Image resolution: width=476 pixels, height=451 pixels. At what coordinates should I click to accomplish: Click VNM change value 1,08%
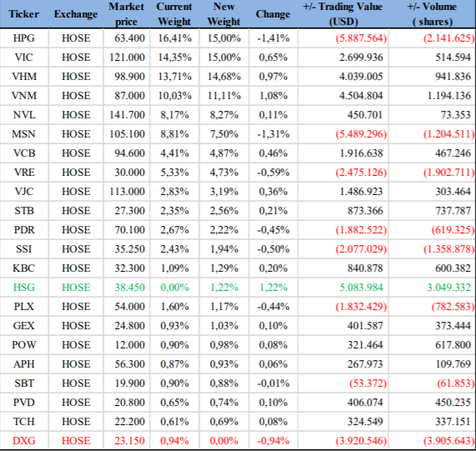coord(273,96)
